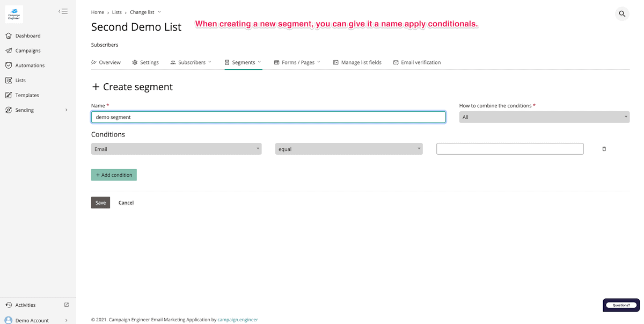This screenshot has width=644, height=324.
Task: Open the equal operator dropdown
Action: [x=349, y=149]
